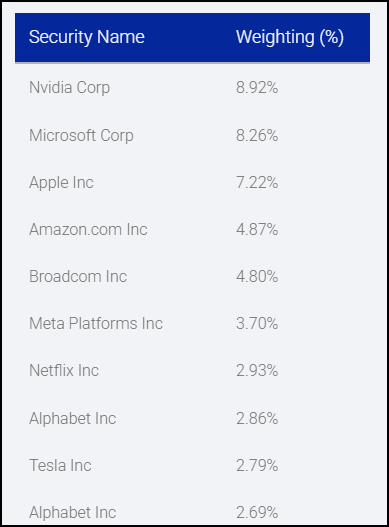Image resolution: width=389 pixels, height=527 pixels.
Task: Select Alphabet Inc name beside 2.69%
Action: (x=73, y=513)
